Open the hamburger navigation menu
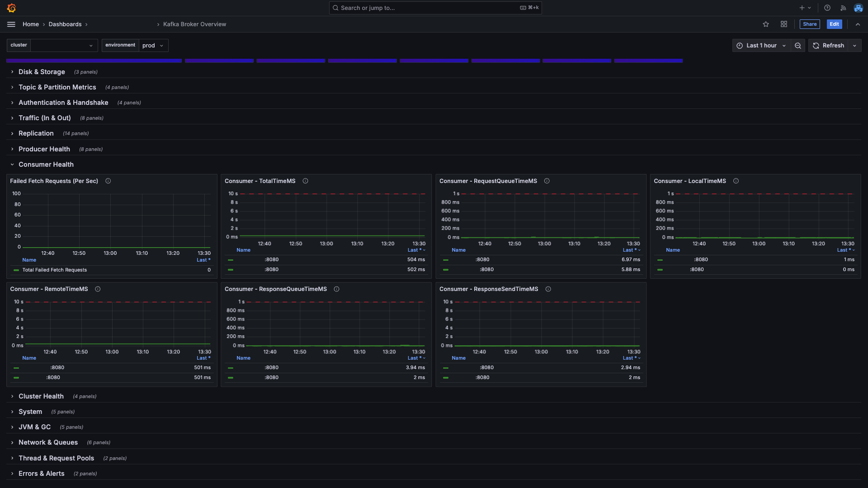Screen dimensions: 868x488 (11, 24)
